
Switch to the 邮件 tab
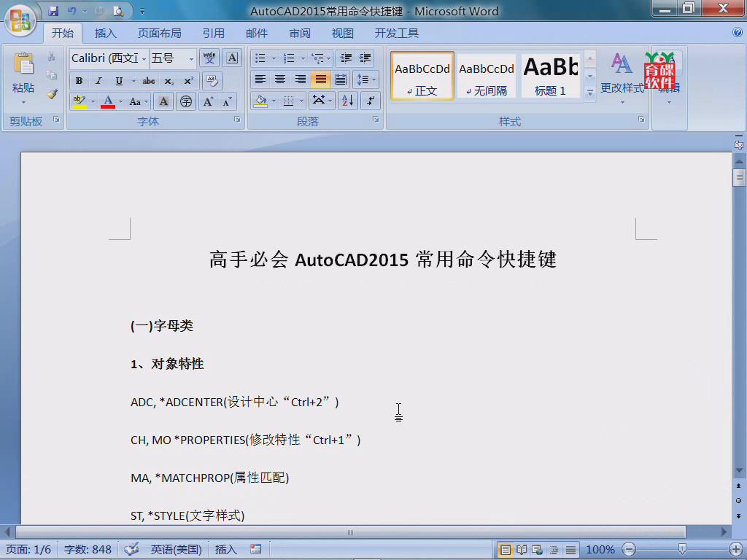257,34
